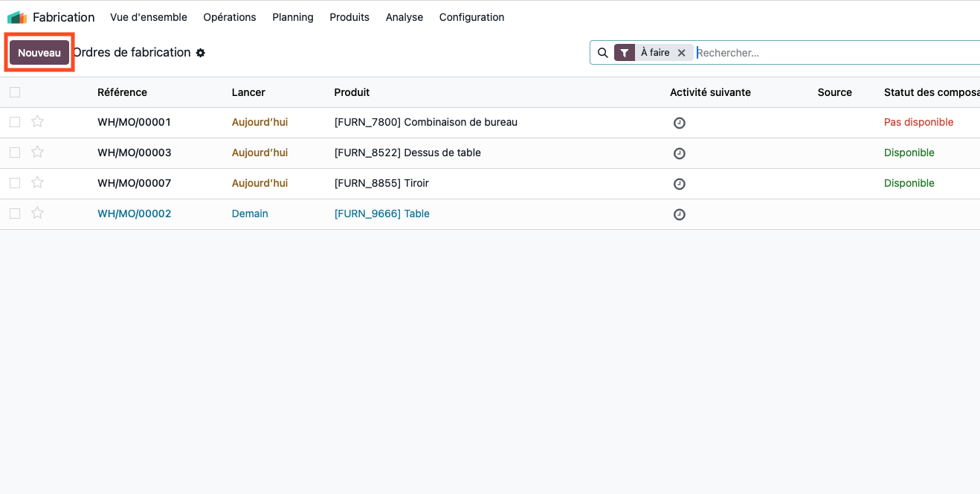Image resolution: width=980 pixels, height=494 pixels.
Task: Open activity clock for WH/MO/00001
Action: coord(679,123)
